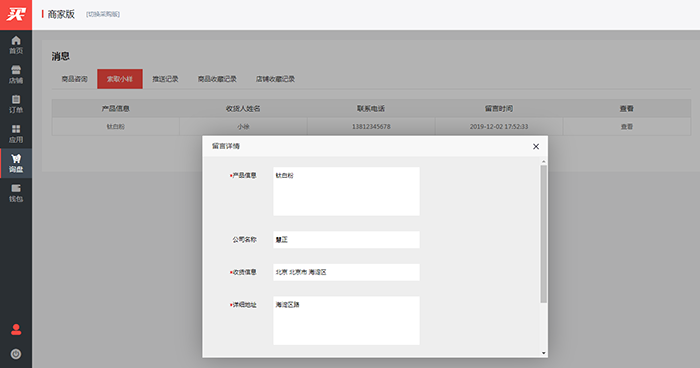Click 查看 link in message row
The width and height of the screenshot is (700, 368).
[x=627, y=127]
